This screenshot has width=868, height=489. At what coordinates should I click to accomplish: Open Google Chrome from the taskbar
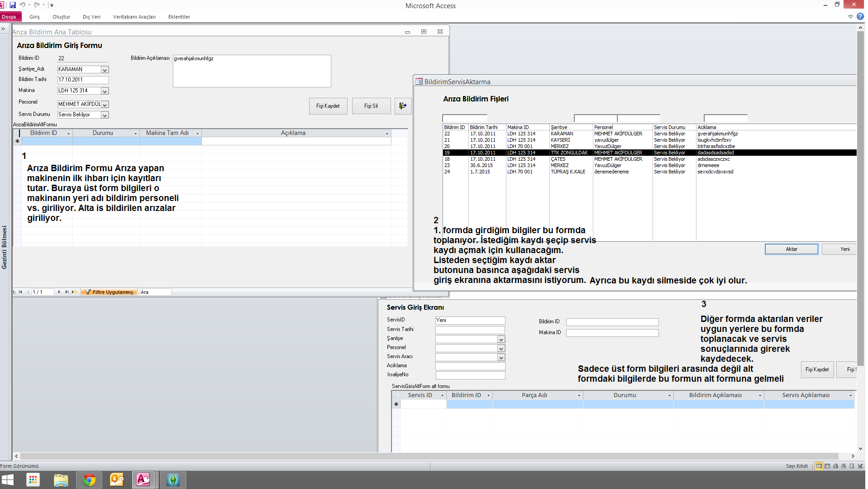(x=89, y=479)
